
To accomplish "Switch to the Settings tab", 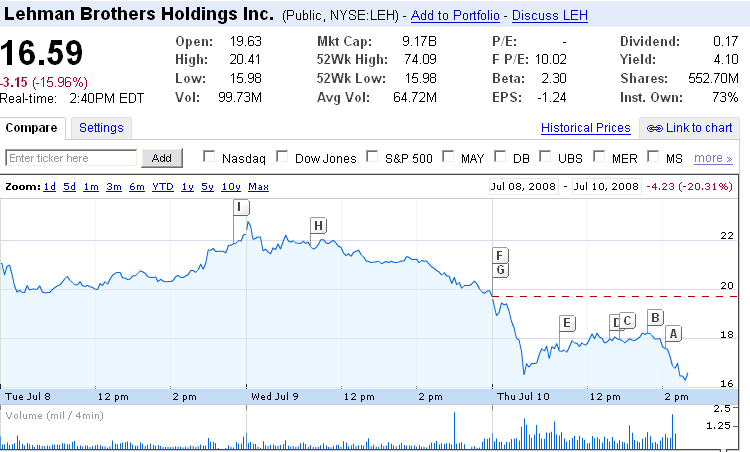I will (101, 128).
